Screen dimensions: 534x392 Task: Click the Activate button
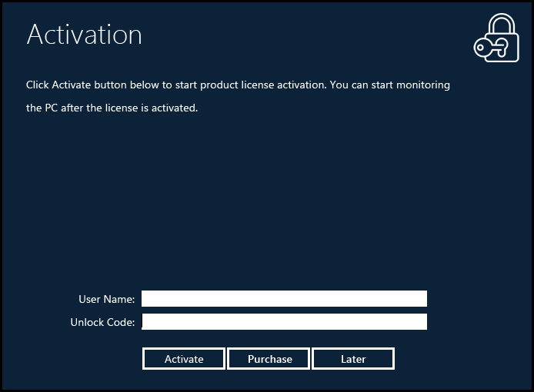(184, 359)
